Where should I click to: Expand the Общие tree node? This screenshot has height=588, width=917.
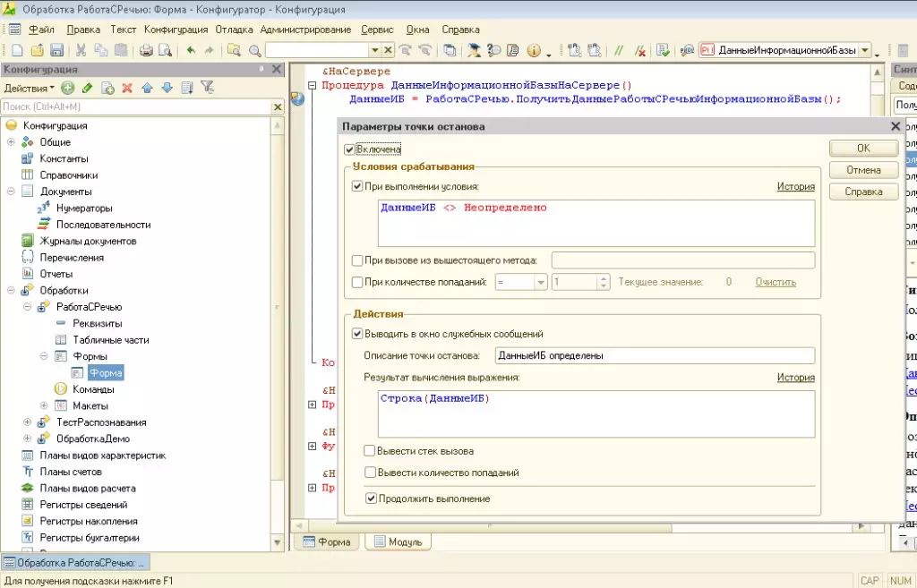point(12,142)
